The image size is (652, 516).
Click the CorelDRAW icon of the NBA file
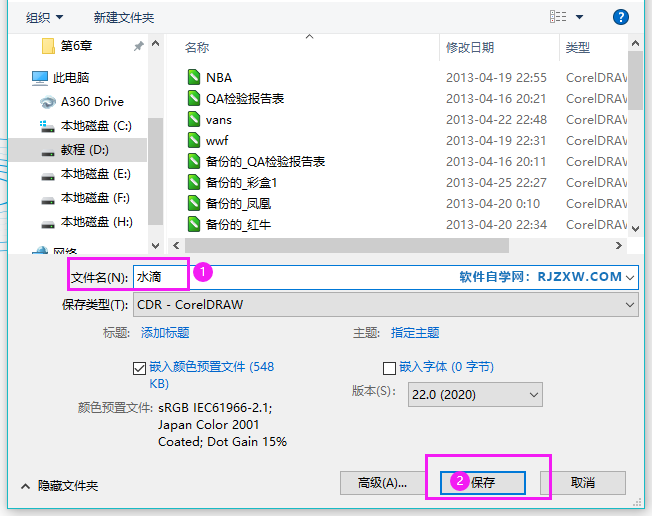pos(194,77)
